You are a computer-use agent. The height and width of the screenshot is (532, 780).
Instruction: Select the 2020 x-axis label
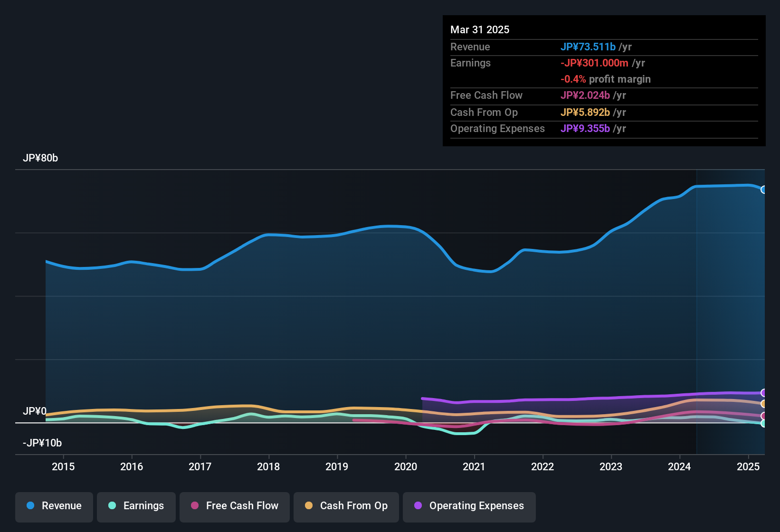pos(406,466)
